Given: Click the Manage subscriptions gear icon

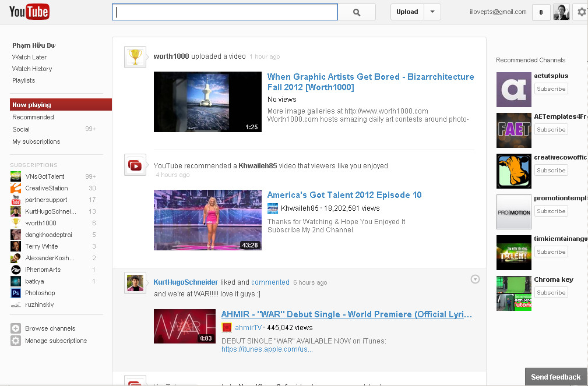Looking at the screenshot, I should 16,341.
